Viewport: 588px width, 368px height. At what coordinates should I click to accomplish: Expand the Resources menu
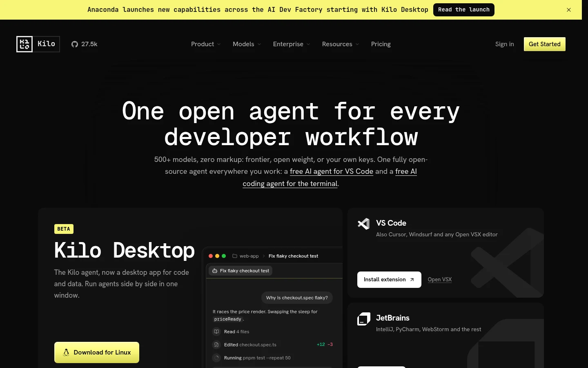pos(341,44)
